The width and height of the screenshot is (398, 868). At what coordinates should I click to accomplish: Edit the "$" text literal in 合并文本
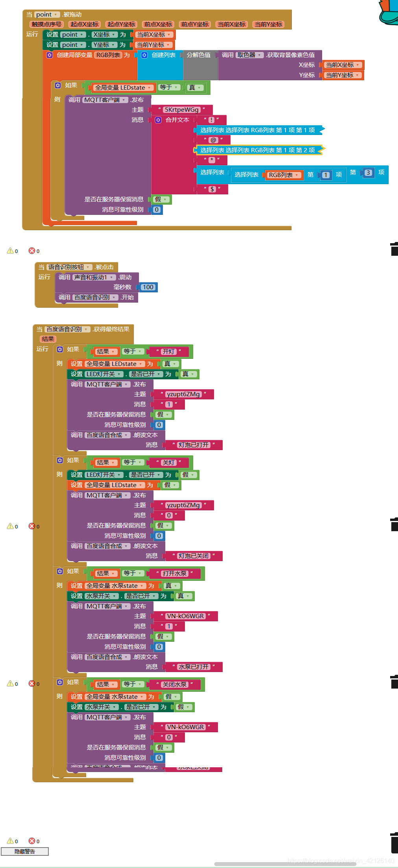click(212, 189)
